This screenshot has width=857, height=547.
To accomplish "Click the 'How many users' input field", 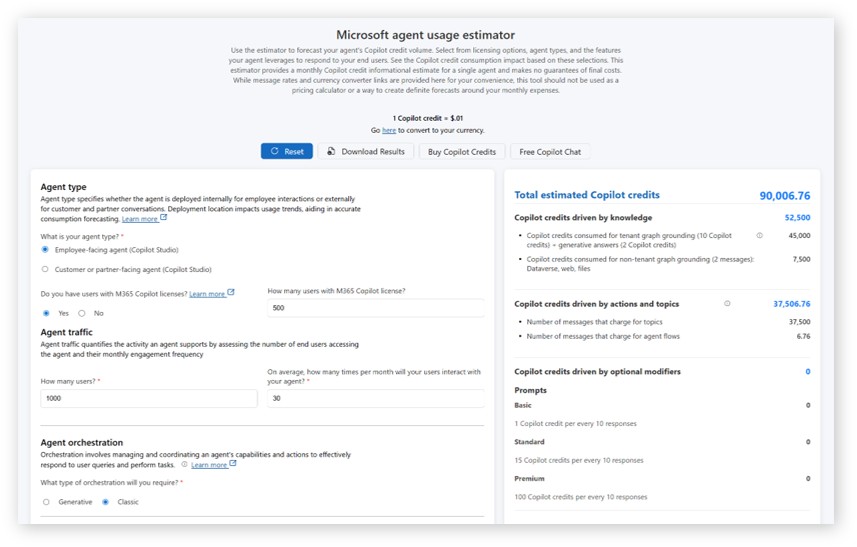I will tap(148, 398).
